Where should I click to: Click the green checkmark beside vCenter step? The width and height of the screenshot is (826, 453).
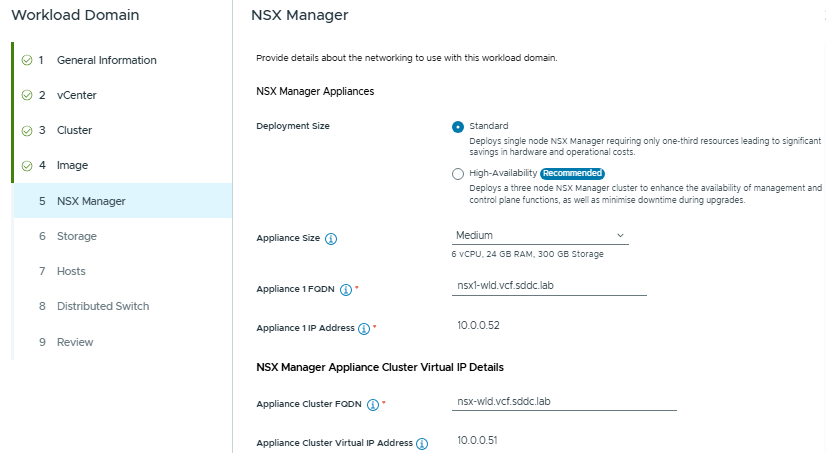26,95
